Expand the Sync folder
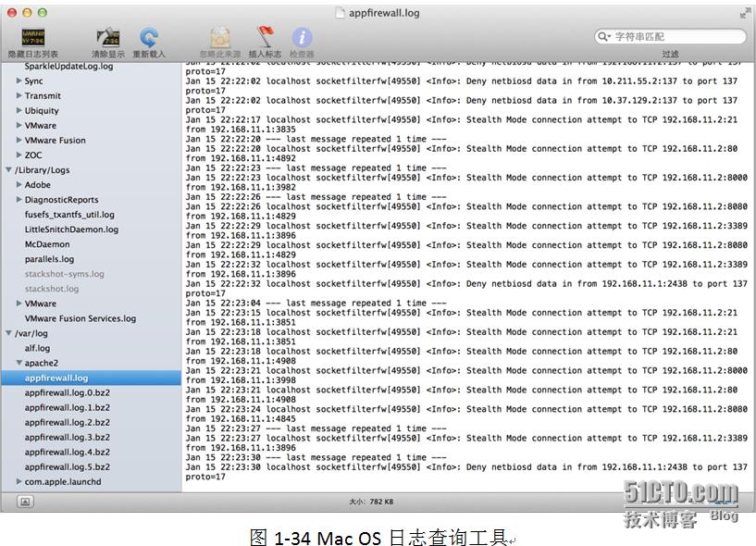Viewport: 756px width, 546px height. (x=19, y=81)
